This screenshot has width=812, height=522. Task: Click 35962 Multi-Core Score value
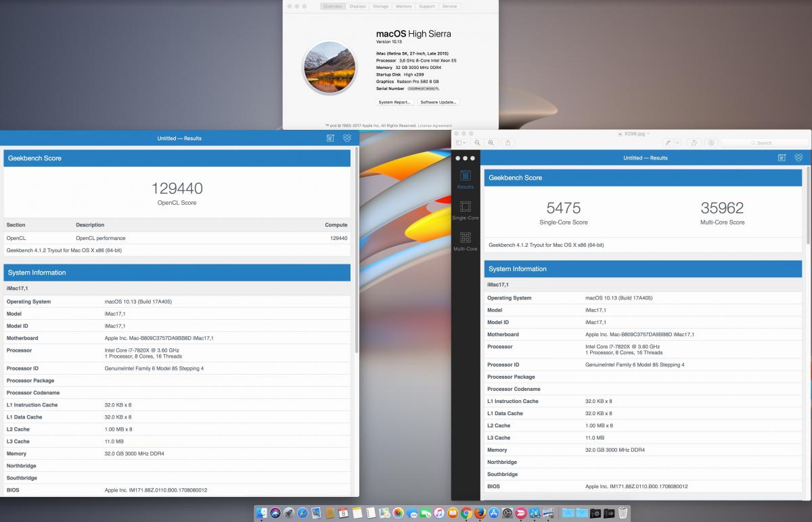(x=722, y=208)
